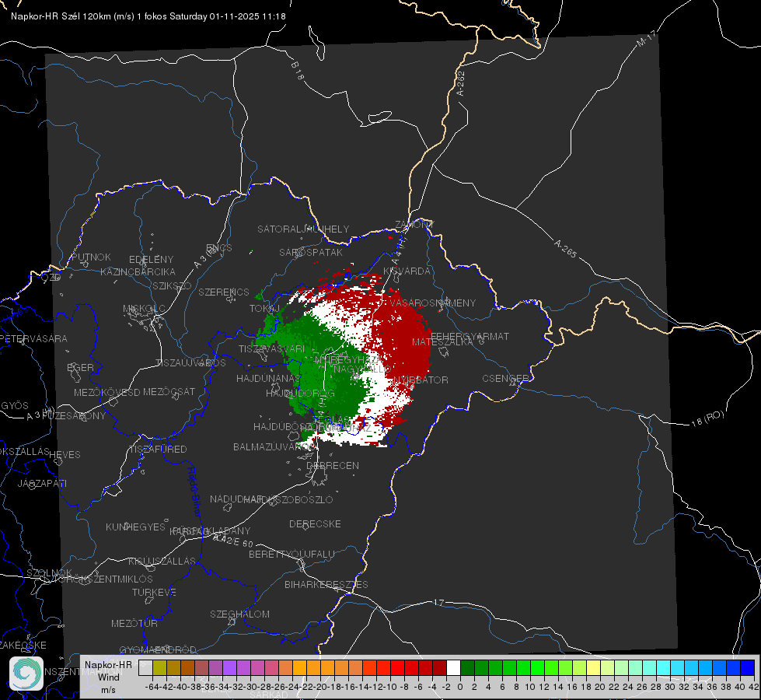761x700 pixels.
Task: Click the A-262 road label
Action: pyautogui.click(x=461, y=83)
